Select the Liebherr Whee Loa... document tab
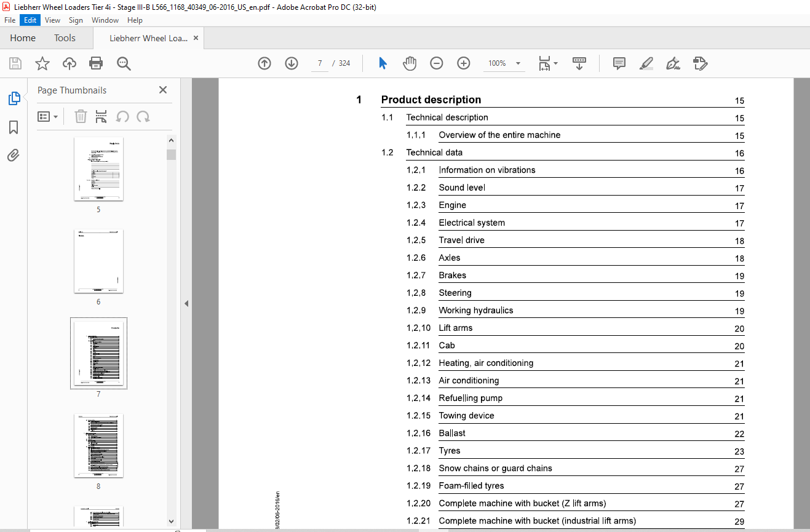This screenshot has height=532, width=810. click(x=148, y=38)
